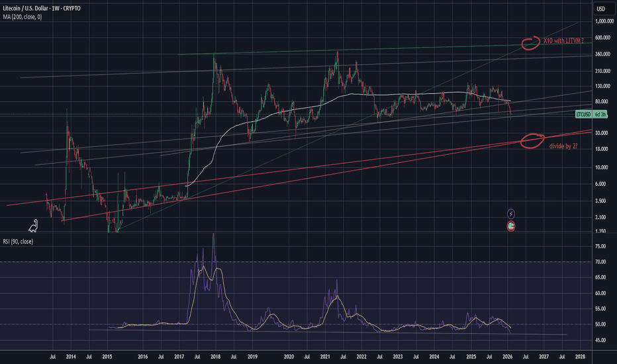Click the 2019 label on time axis
The width and height of the screenshot is (617, 364).
[x=252, y=357]
